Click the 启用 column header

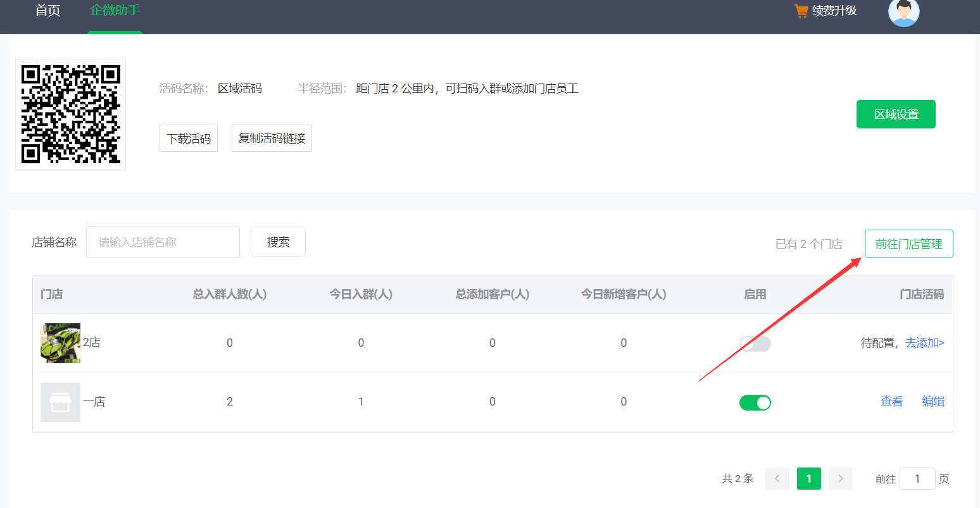(755, 294)
